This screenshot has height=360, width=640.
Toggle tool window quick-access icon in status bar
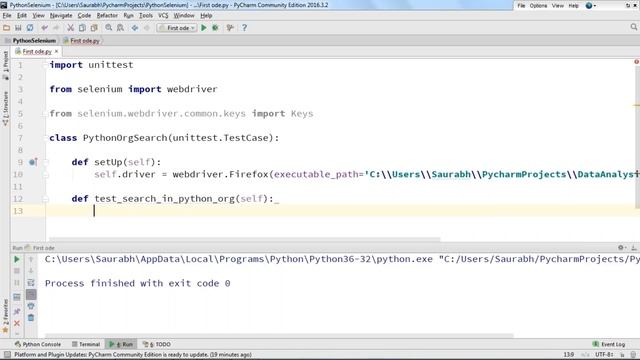[x=7, y=355]
